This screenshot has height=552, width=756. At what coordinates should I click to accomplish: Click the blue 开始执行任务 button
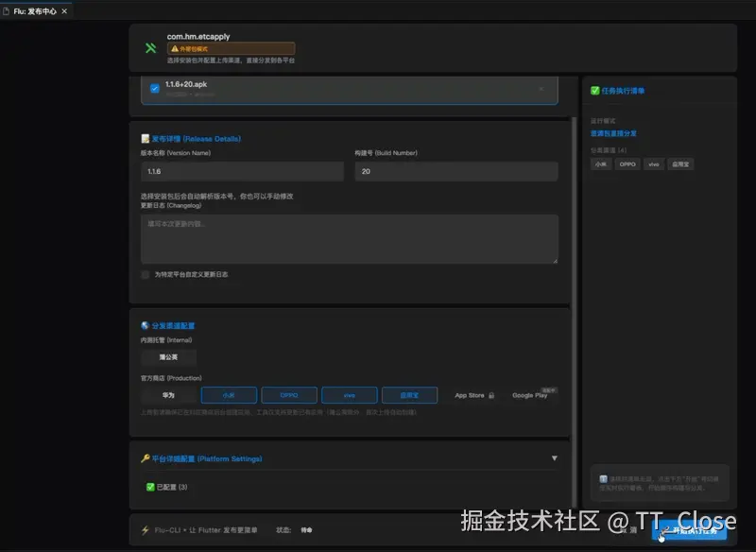tap(690, 531)
